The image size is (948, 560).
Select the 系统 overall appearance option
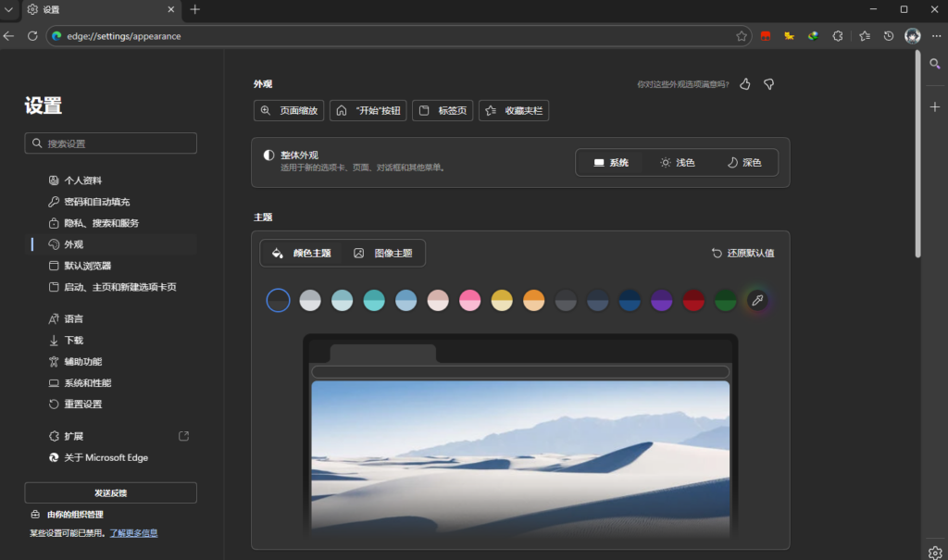pyautogui.click(x=611, y=162)
